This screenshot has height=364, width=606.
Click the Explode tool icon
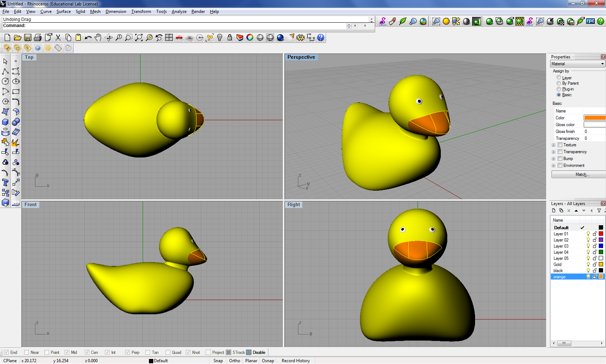[16, 142]
